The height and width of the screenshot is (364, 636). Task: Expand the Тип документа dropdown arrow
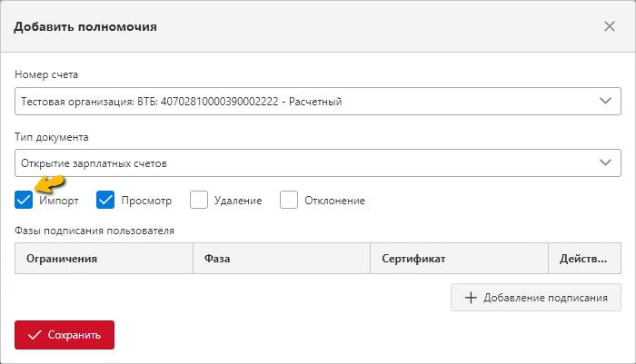pos(605,162)
